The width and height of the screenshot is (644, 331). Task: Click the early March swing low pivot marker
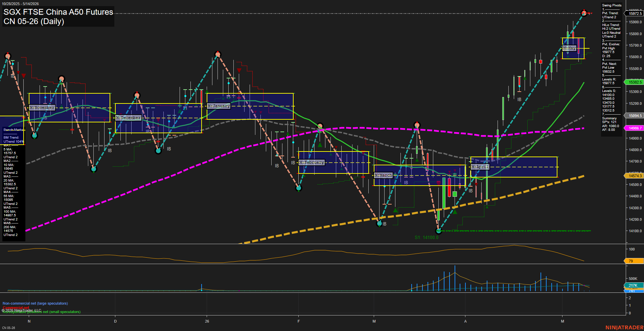379,223
